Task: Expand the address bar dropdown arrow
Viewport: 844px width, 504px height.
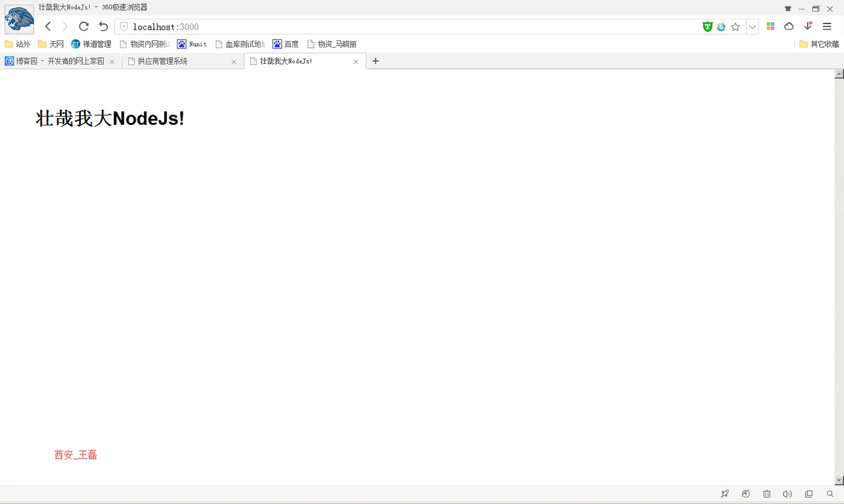Action: click(x=752, y=27)
